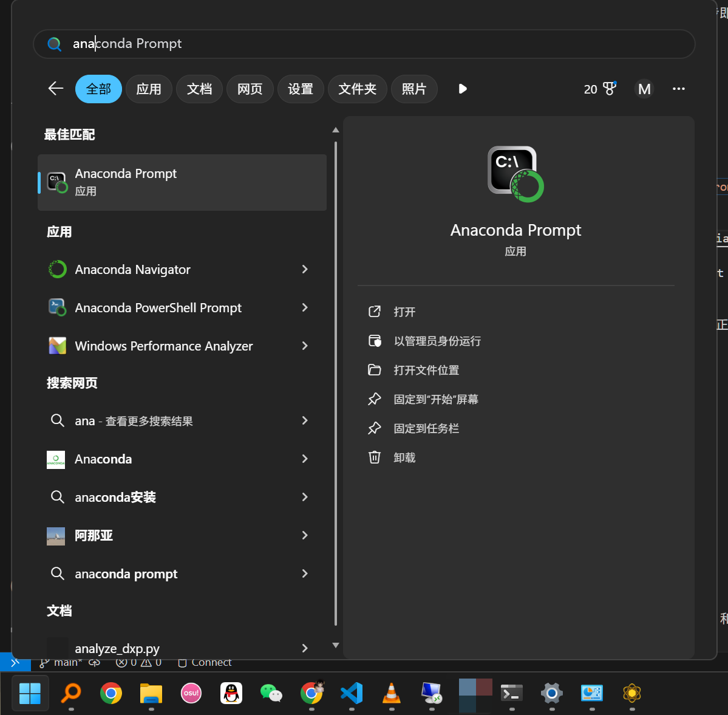Pin Anaconda Prompt to taskbar
The width and height of the screenshot is (728, 715).
click(x=427, y=428)
